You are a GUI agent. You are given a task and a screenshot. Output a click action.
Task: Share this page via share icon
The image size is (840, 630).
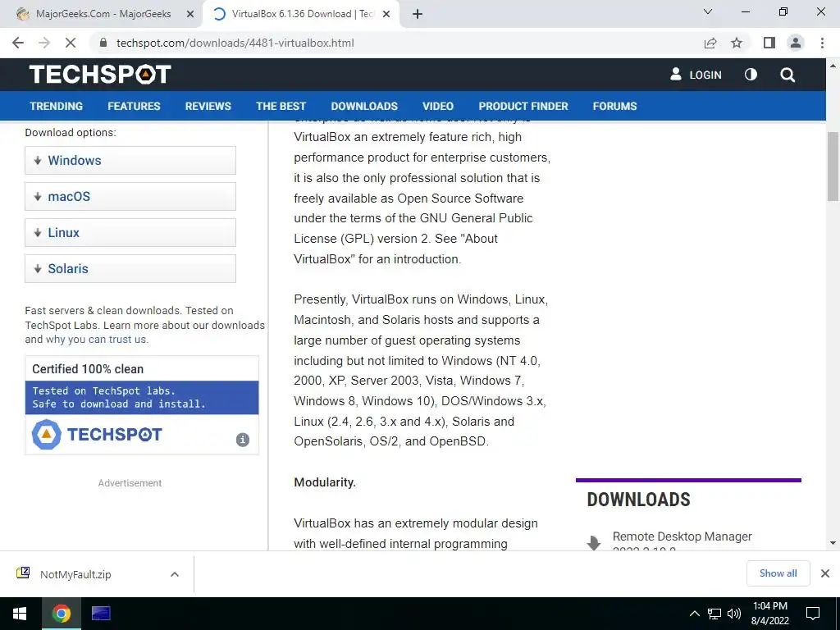tap(710, 43)
